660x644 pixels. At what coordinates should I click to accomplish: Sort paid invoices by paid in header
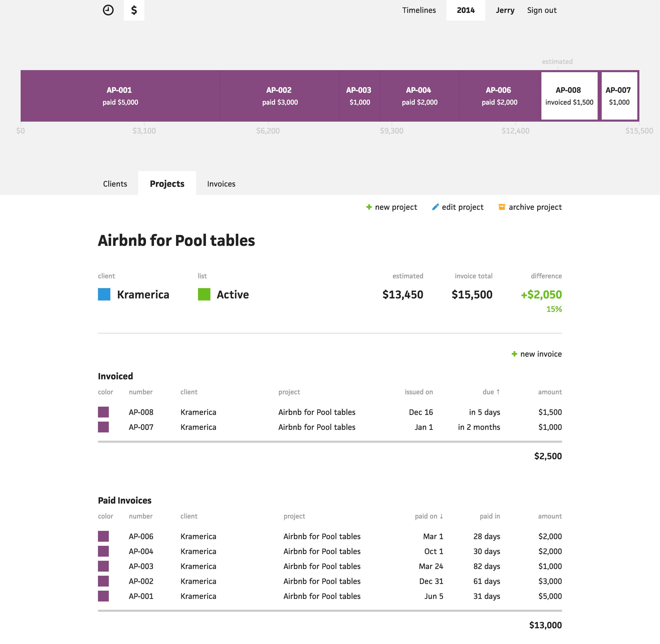[x=490, y=516]
